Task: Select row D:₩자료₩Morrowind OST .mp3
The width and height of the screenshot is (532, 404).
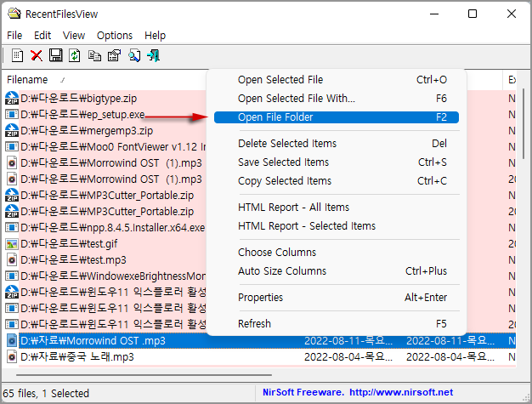Action: click(x=260, y=341)
